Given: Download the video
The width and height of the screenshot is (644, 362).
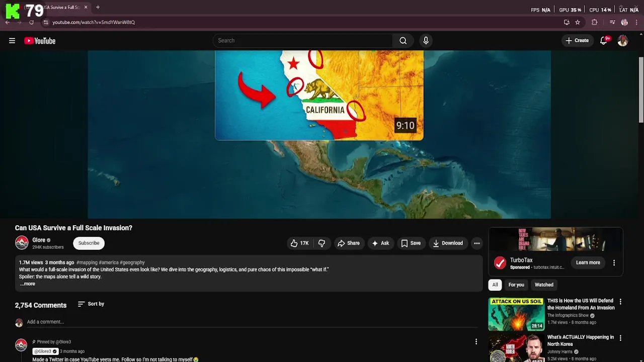Looking at the screenshot, I should coord(448,243).
